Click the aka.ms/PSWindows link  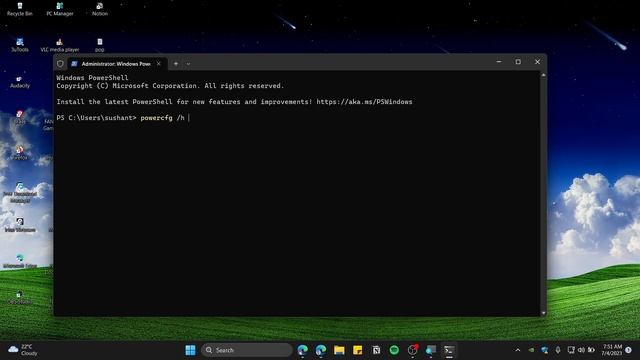pos(364,102)
